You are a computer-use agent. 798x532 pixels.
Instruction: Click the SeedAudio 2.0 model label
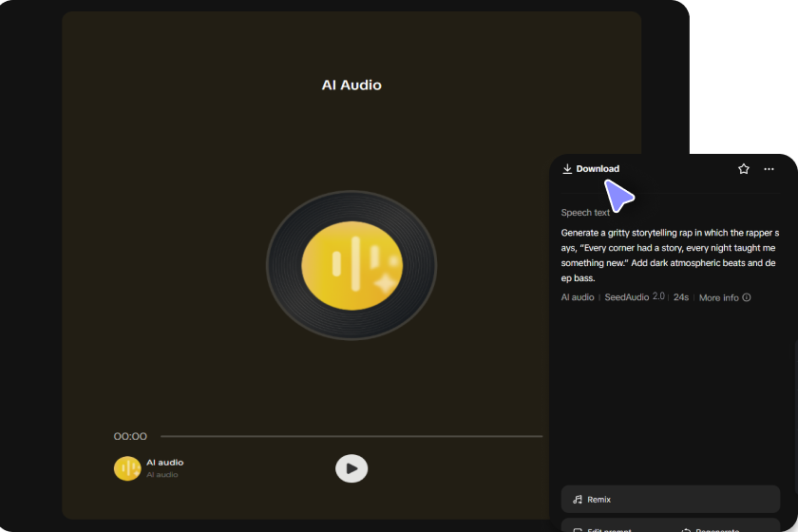635,297
